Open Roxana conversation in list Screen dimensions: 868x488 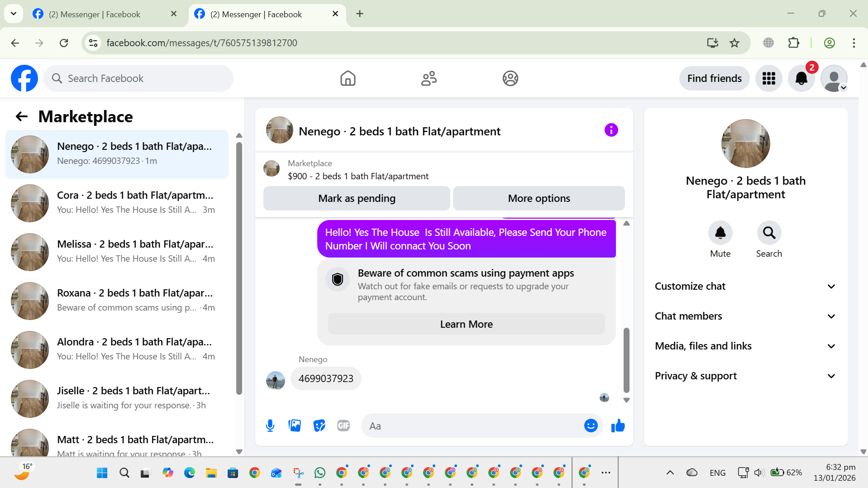point(117,301)
